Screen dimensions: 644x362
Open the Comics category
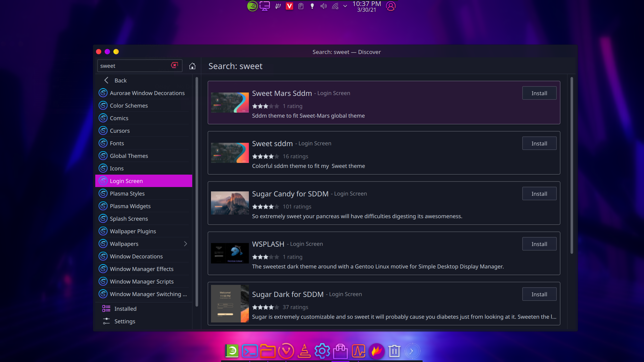click(x=144, y=118)
